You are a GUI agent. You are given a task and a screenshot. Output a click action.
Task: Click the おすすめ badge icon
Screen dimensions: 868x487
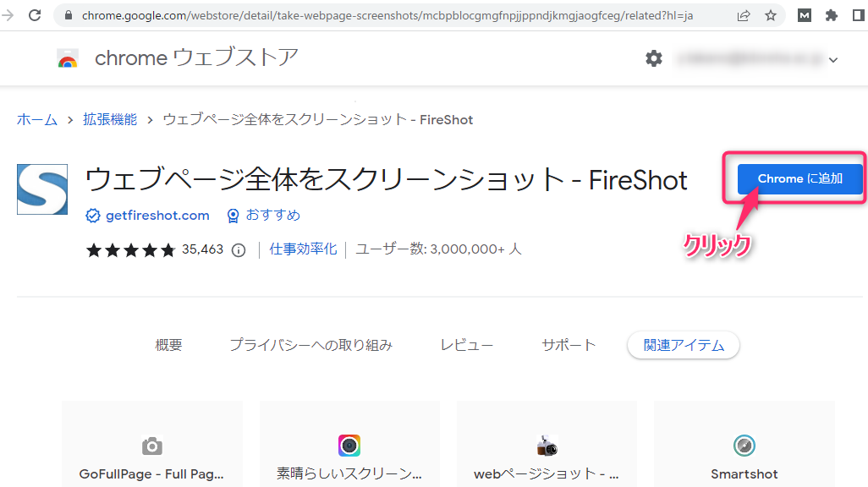tap(233, 216)
